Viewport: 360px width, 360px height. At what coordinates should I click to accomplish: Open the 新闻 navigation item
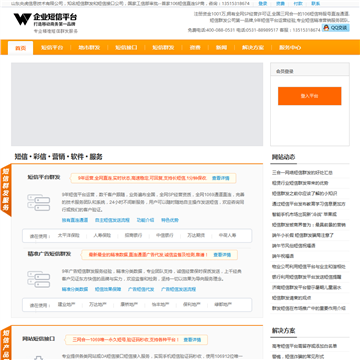(221, 47)
